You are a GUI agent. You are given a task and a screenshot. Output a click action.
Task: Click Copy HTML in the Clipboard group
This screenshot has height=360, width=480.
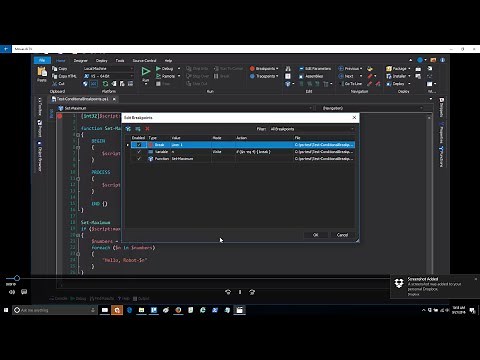tap(64, 76)
